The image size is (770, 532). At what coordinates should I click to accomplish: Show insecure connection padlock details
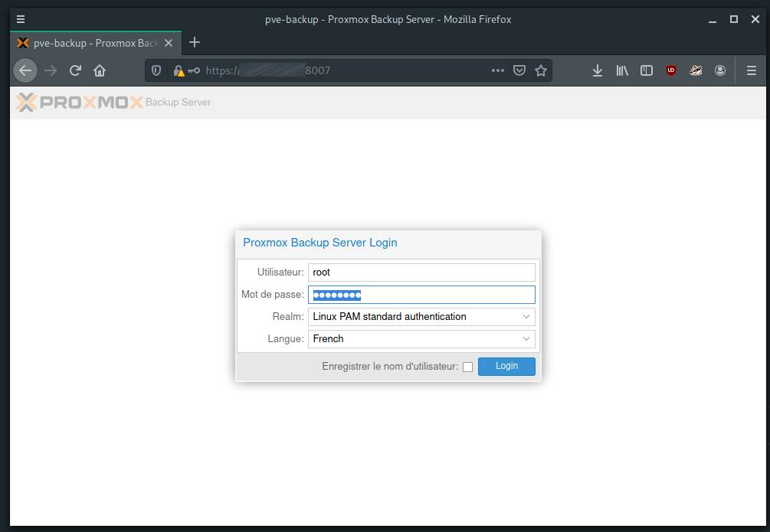coord(179,70)
